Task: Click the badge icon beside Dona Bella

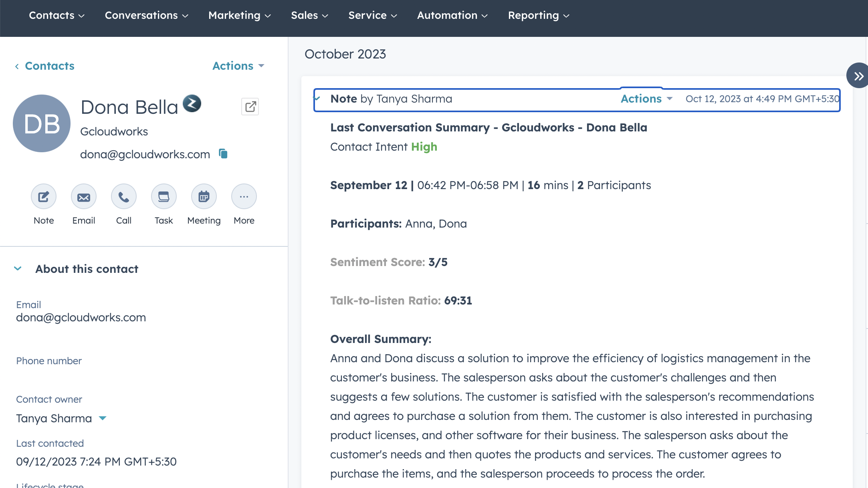Action: point(192,103)
